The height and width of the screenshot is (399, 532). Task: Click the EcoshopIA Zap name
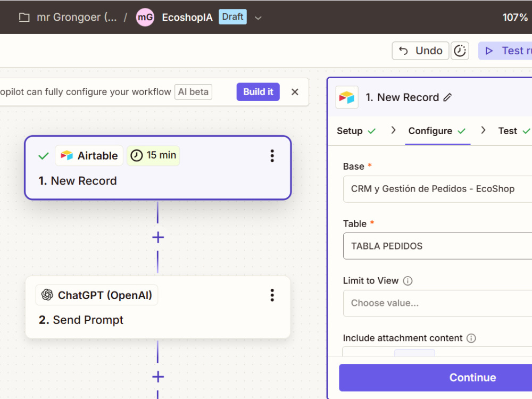point(187,17)
